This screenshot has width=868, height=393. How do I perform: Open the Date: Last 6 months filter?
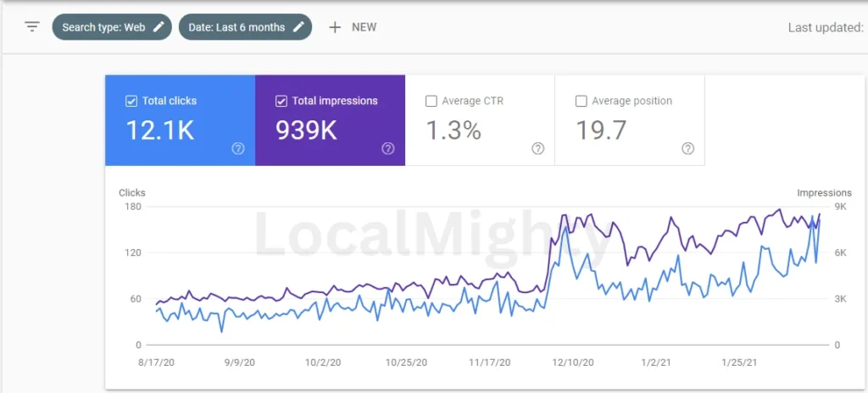pyautogui.click(x=236, y=27)
